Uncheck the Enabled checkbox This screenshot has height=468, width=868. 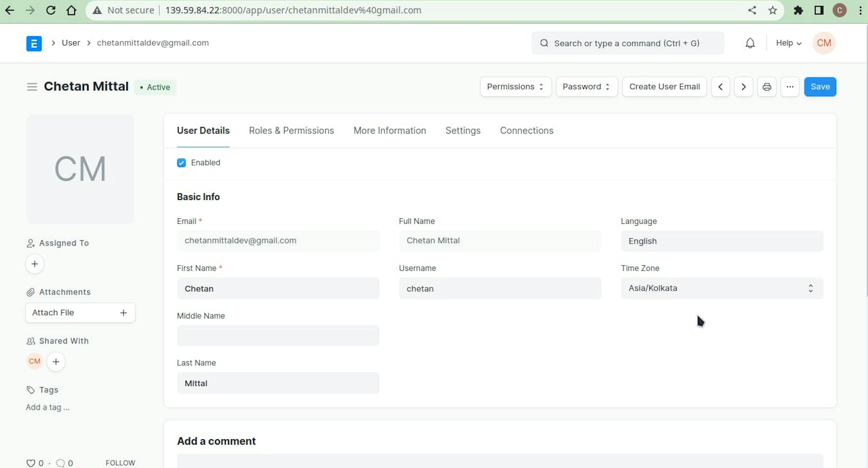coord(181,162)
